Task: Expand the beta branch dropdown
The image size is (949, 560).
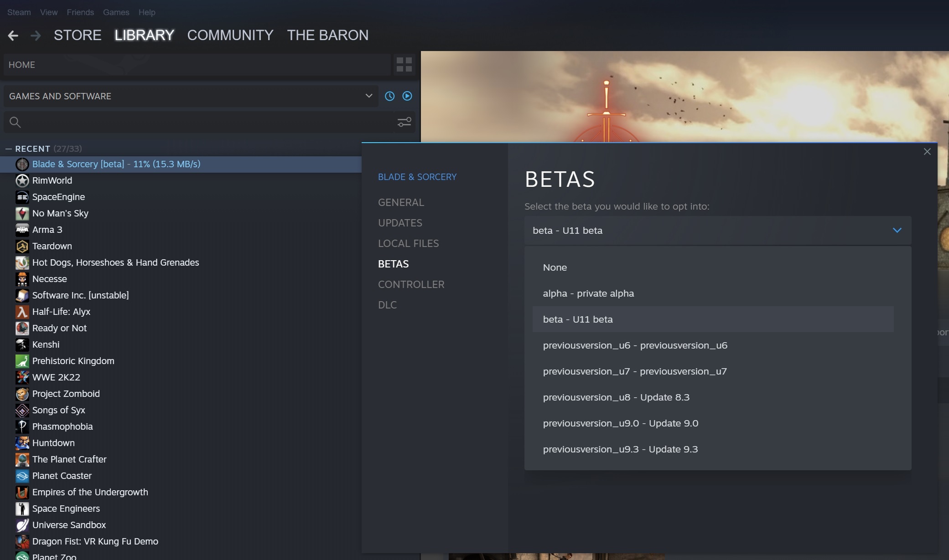Action: click(x=897, y=230)
